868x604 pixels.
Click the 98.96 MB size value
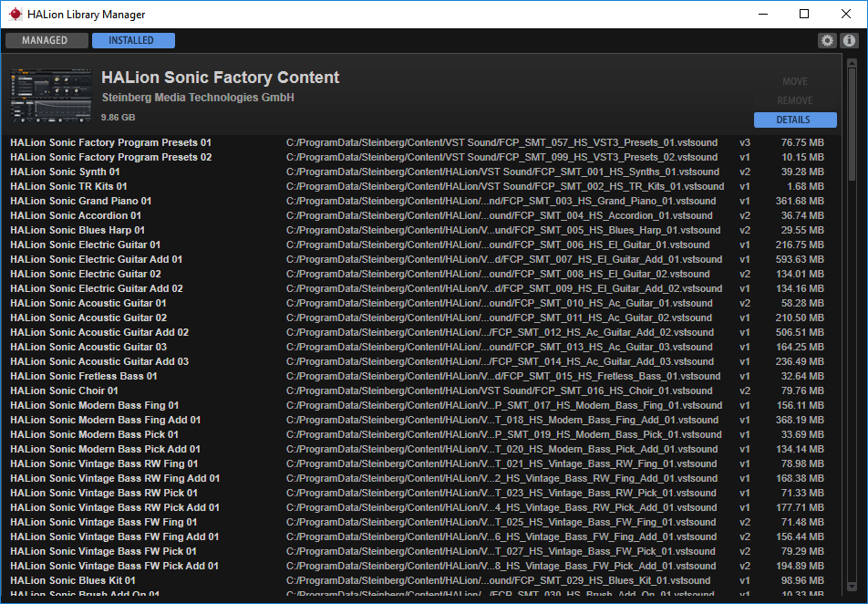[x=802, y=580]
